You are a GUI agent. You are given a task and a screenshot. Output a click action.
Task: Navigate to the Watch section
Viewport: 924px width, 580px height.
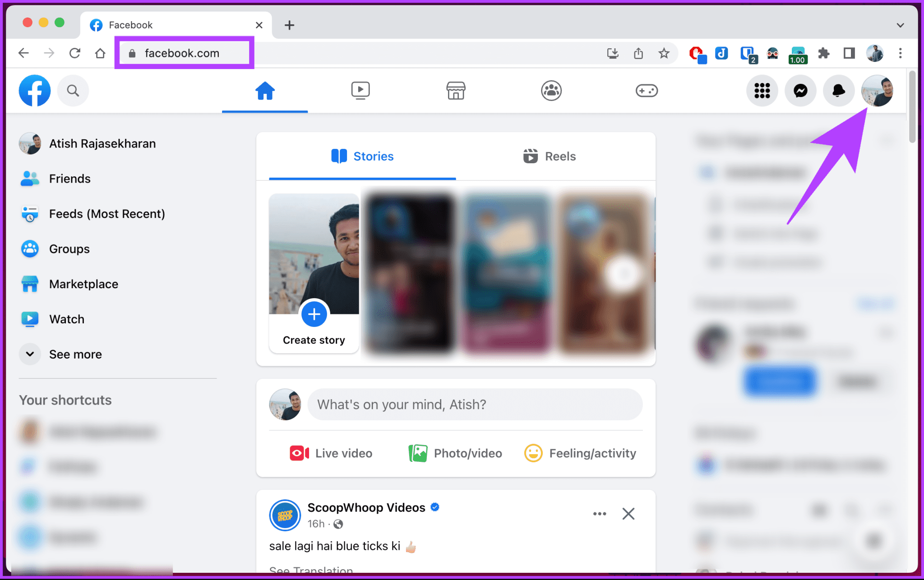66,319
